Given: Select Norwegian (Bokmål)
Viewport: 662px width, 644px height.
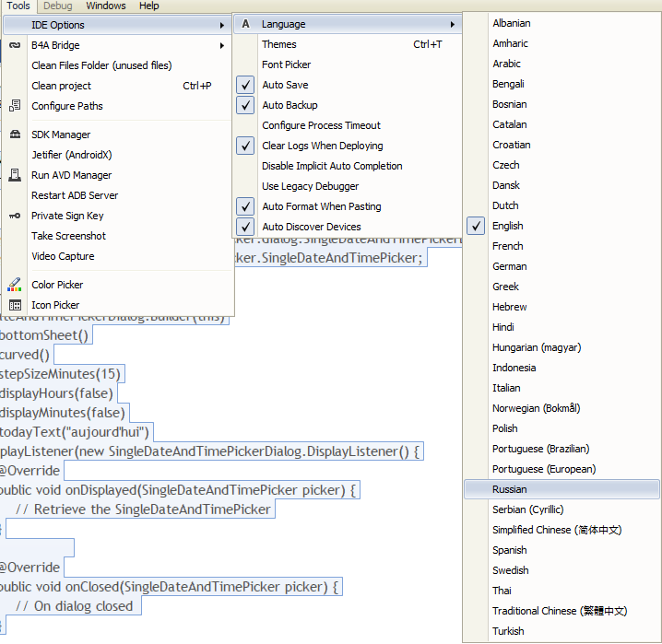Looking at the screenshot, I should pyautogui.click(x=537, y=408).
